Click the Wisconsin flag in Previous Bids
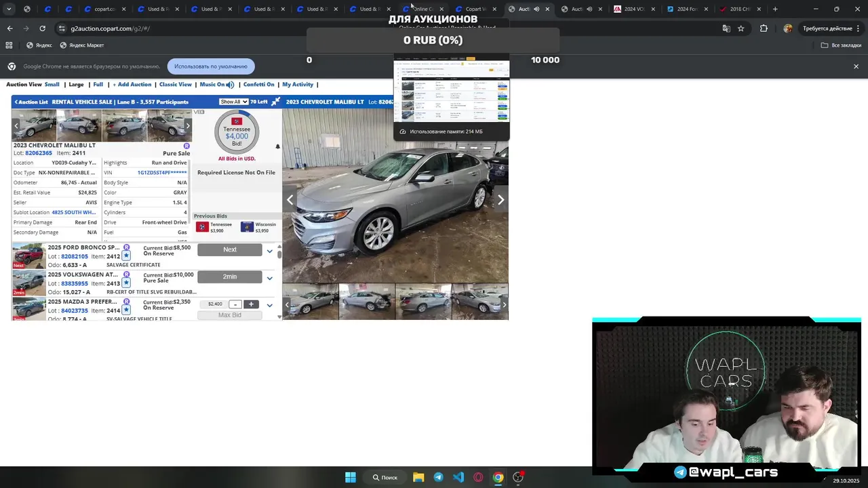The image size is (868, 488). click(x=247, y=227)
